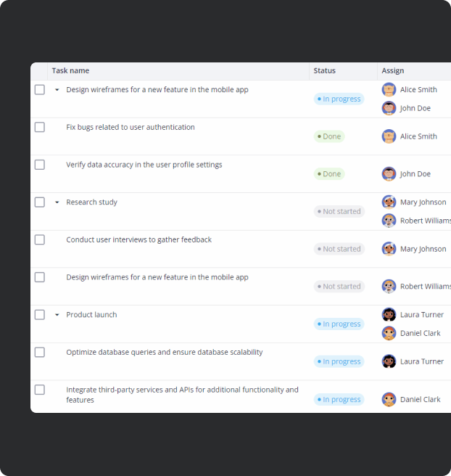
Task: Click Daniel Clark's avatar in the Integrate third-party services row
Action: [x=389, y=400]
